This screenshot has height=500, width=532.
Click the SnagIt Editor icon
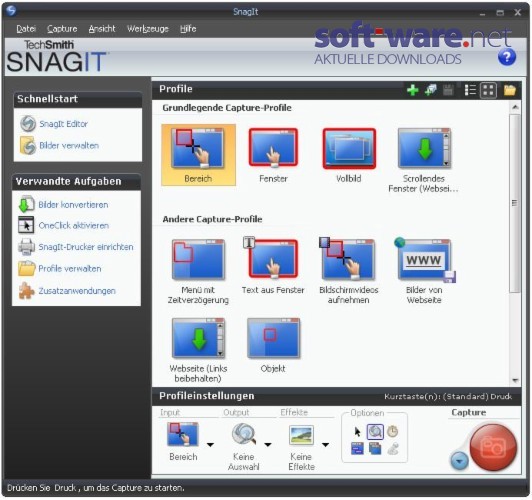(28, 123)
